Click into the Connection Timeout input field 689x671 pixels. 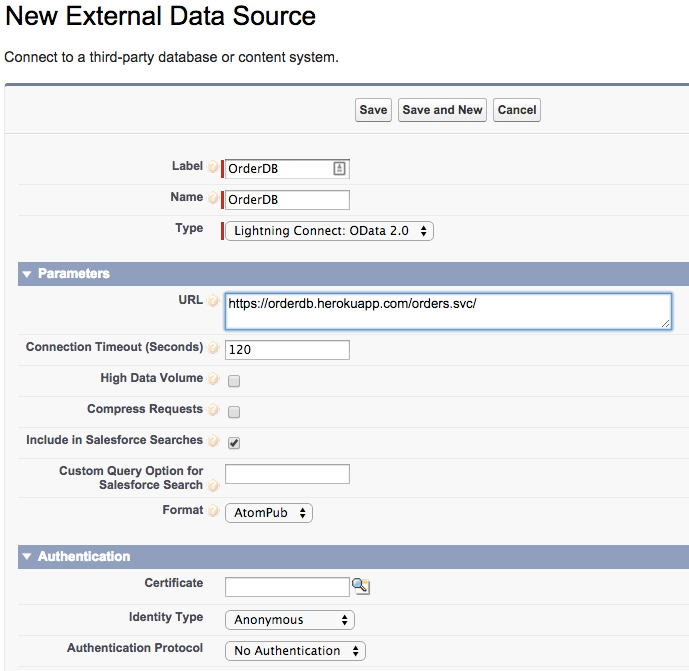pos(287,350)
